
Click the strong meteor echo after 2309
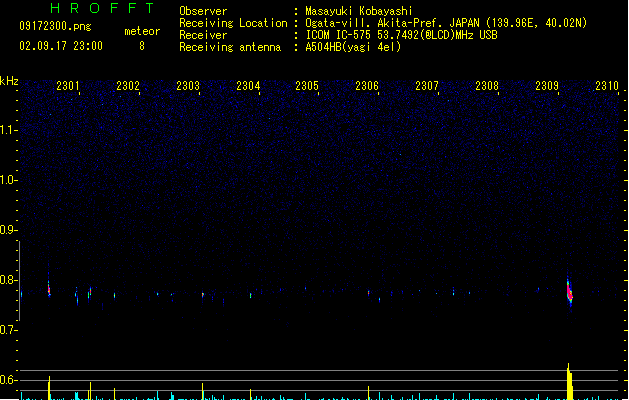click(570, 292)
